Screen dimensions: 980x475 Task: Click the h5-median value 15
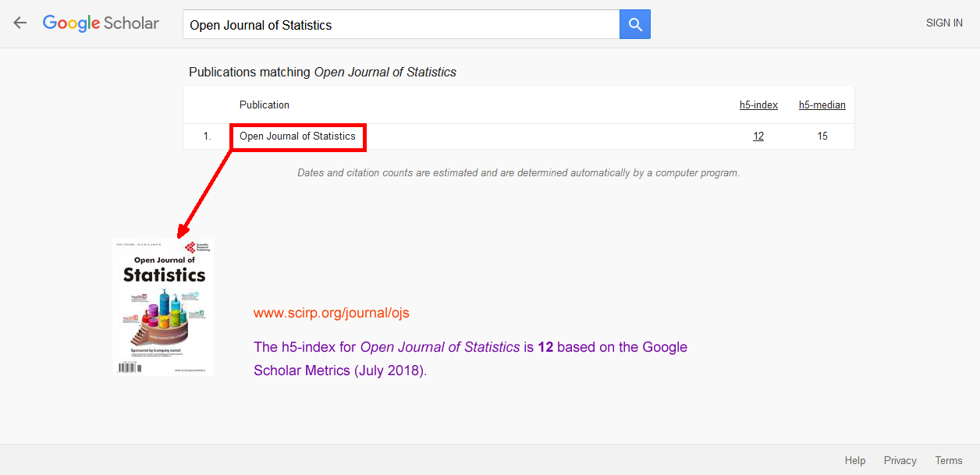click(x=822, y=136)
